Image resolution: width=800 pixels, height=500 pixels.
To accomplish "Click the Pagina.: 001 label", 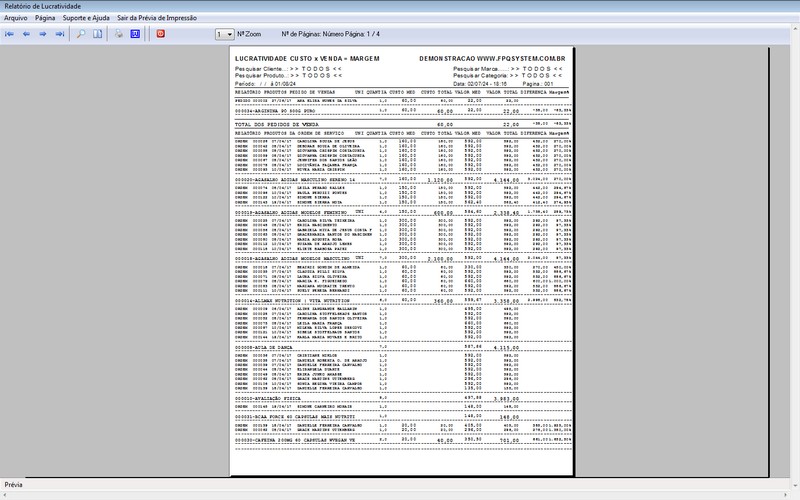I will 538,84.
